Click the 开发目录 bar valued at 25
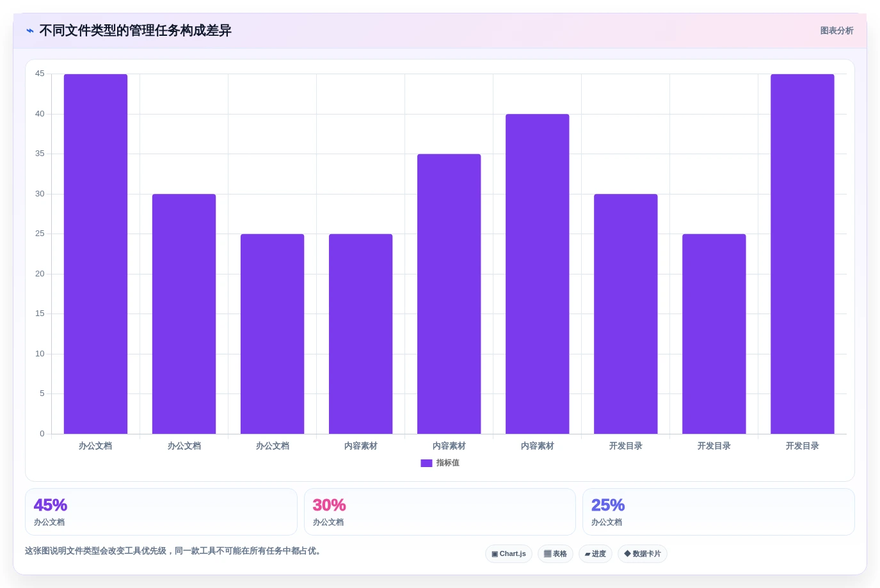The image size is (880, 588). (714, 334)
